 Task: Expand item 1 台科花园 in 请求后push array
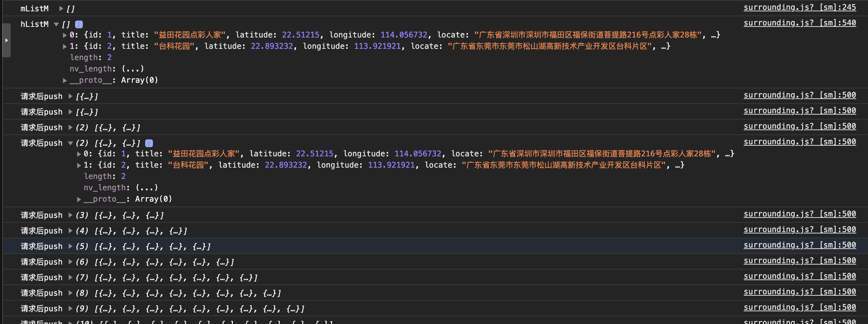79,165
